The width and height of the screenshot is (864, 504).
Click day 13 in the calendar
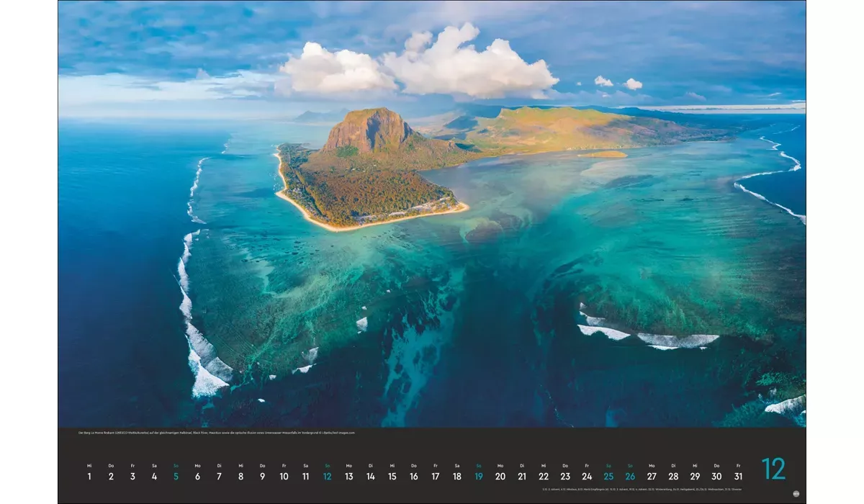tap(348, 476)
